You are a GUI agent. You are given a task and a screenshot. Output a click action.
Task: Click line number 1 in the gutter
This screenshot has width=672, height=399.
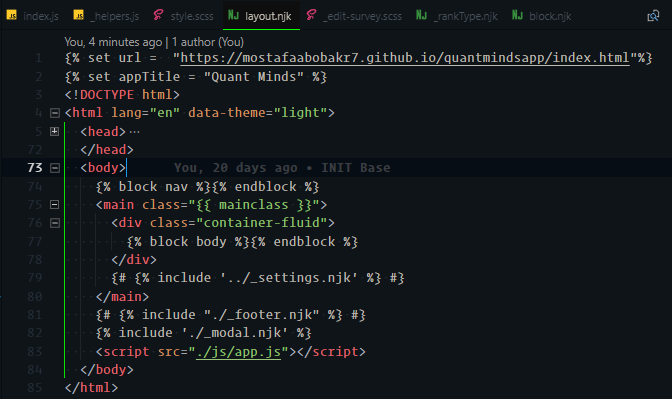pyautogui.click(x=39, y=58)
